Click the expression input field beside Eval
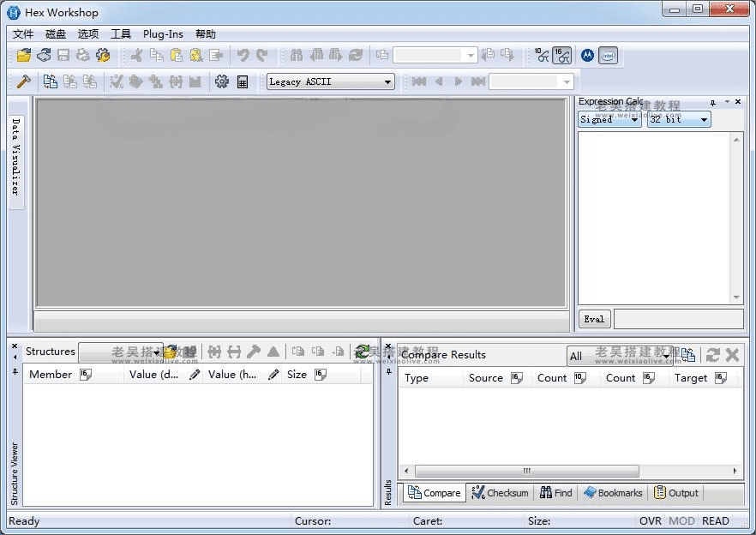This screenshot has width=756, height=535. [678, 319]
